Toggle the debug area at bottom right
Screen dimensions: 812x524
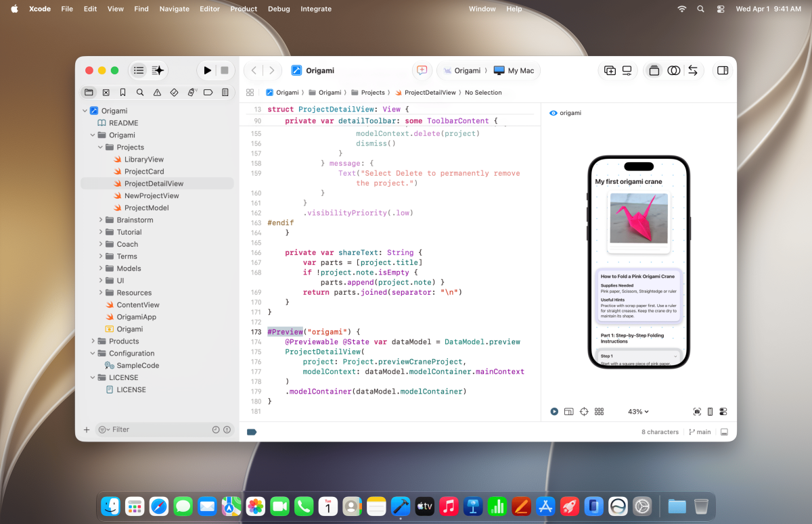(x=724, y=432)
